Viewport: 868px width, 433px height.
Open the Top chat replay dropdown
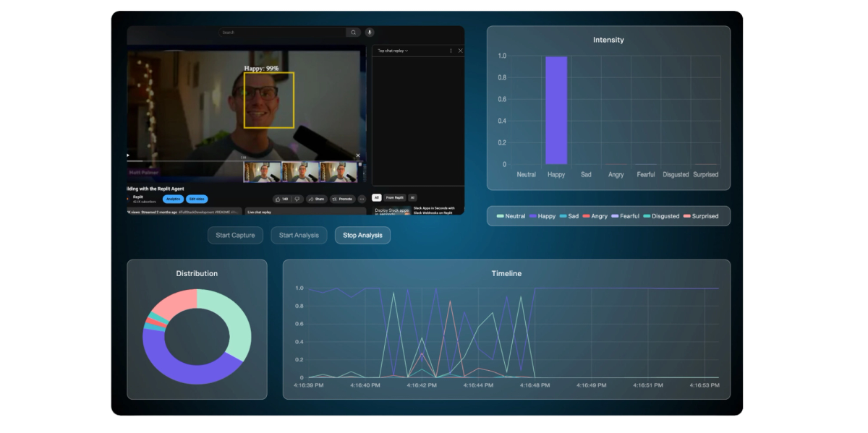point(393,51)
